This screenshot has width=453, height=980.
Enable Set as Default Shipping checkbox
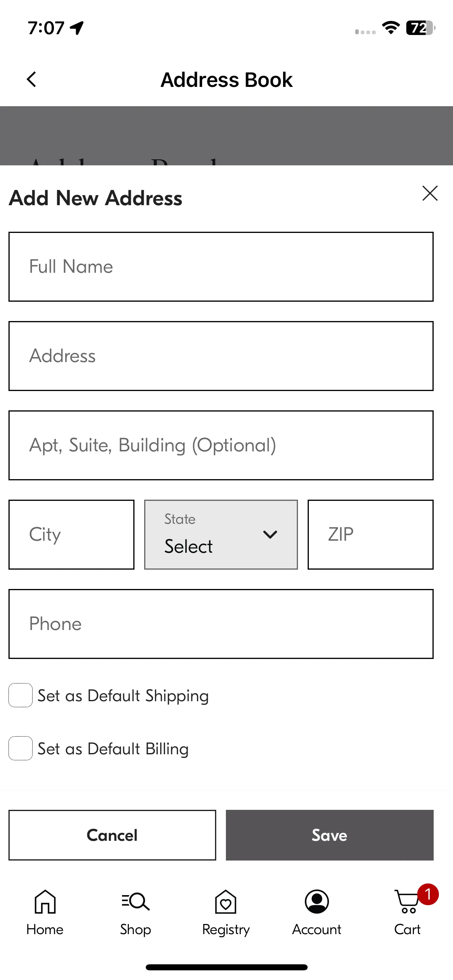(21, 695)
